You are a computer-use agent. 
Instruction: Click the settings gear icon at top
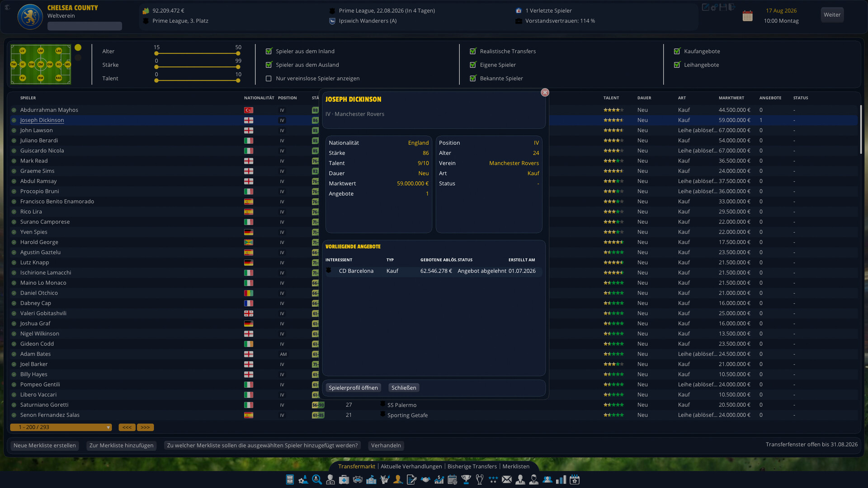(714, 7)
